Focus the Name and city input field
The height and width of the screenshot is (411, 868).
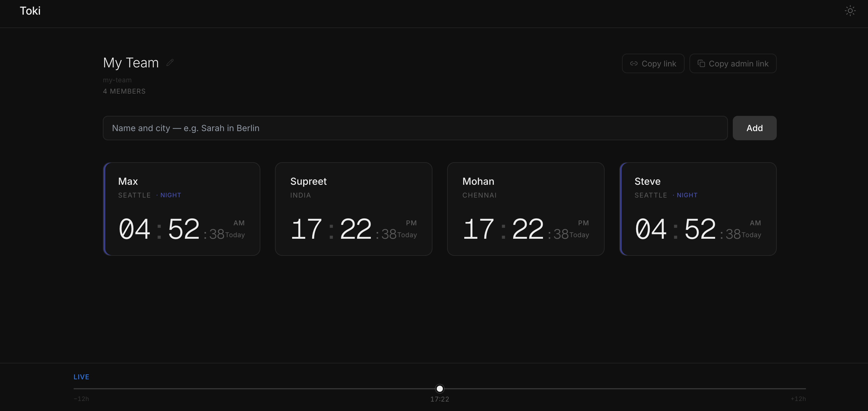pos(414,128)
